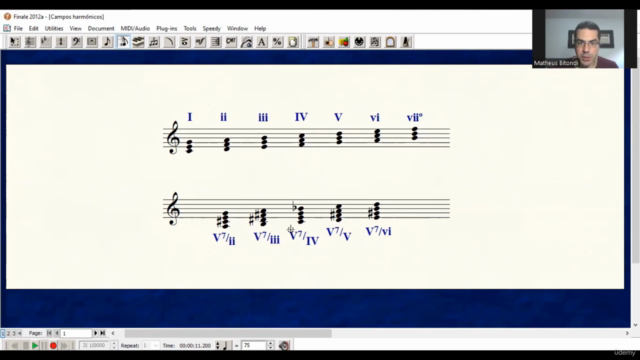Open the Window menu
Image resolution: width=640 pixels, height=360 pixels.
[237, 29]
